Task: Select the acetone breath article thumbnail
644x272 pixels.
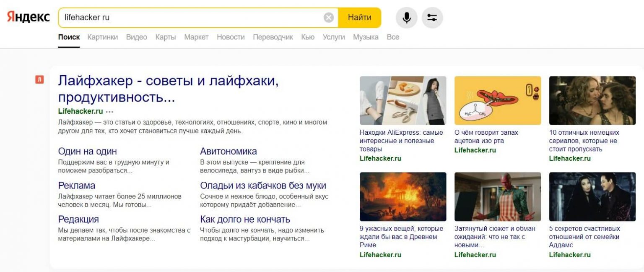Action: 497,101
